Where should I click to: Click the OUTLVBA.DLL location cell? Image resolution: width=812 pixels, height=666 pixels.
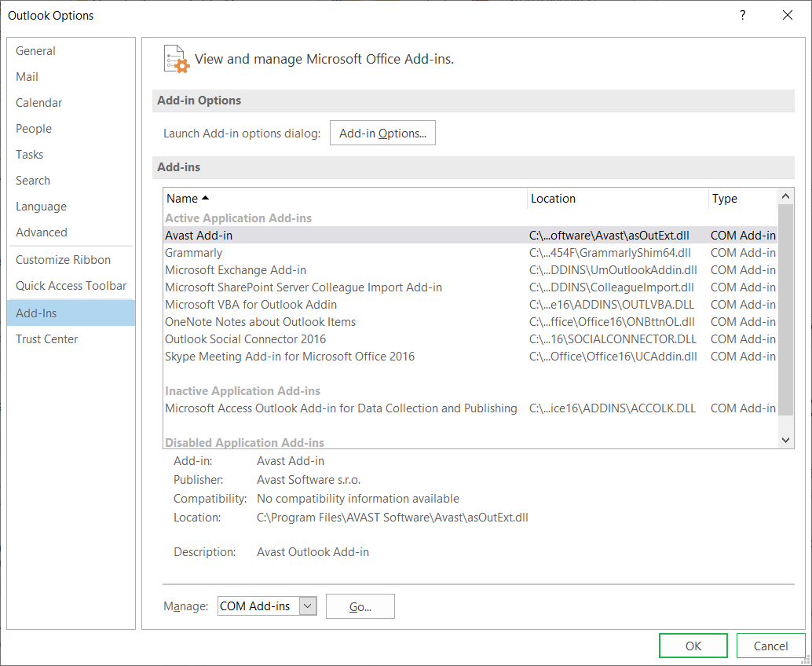pyautogui.click(x=612, y=305)
